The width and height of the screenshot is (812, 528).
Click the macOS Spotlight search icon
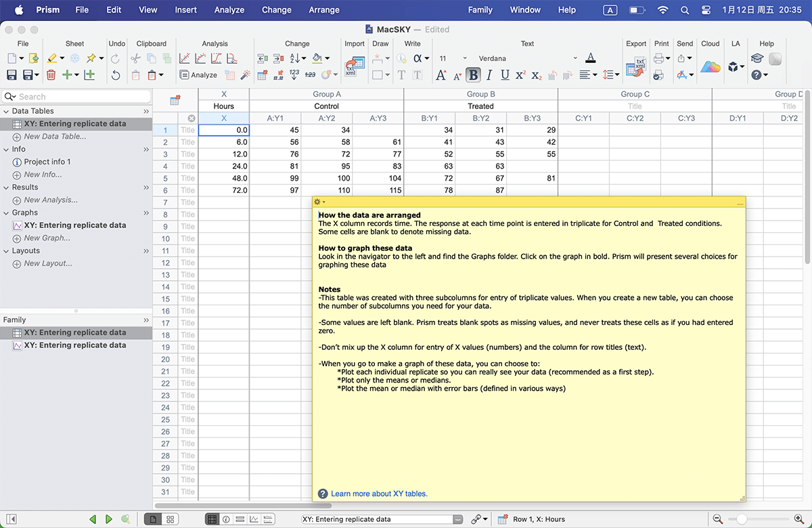pos(685,10)
